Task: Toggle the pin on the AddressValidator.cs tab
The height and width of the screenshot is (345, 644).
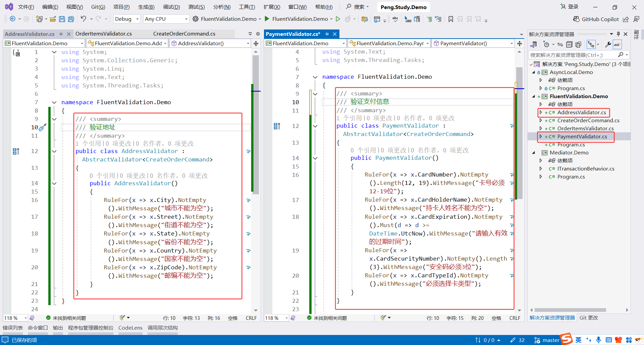Action: [x=61, y=34]
